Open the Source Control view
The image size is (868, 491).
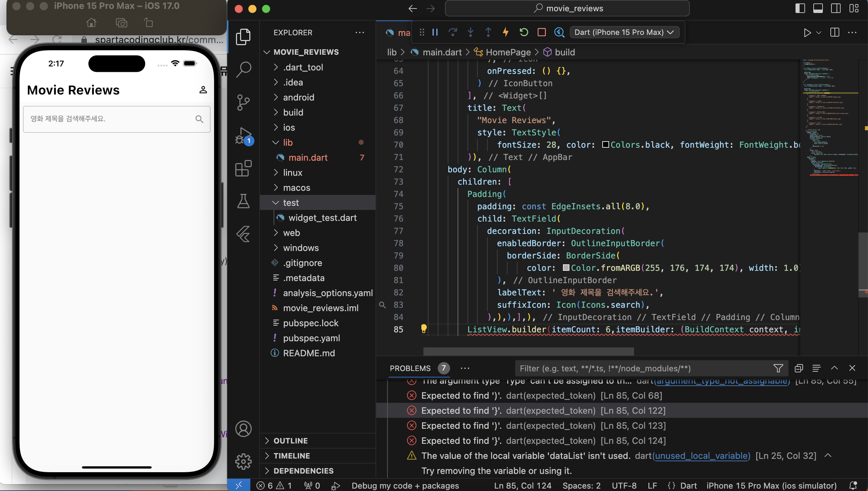[244, 102]
